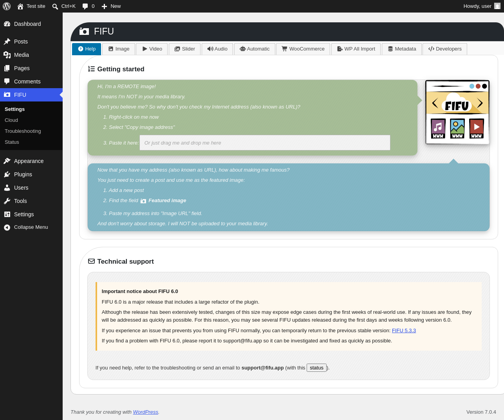Switch to the Developers tab

coord(445,49)
